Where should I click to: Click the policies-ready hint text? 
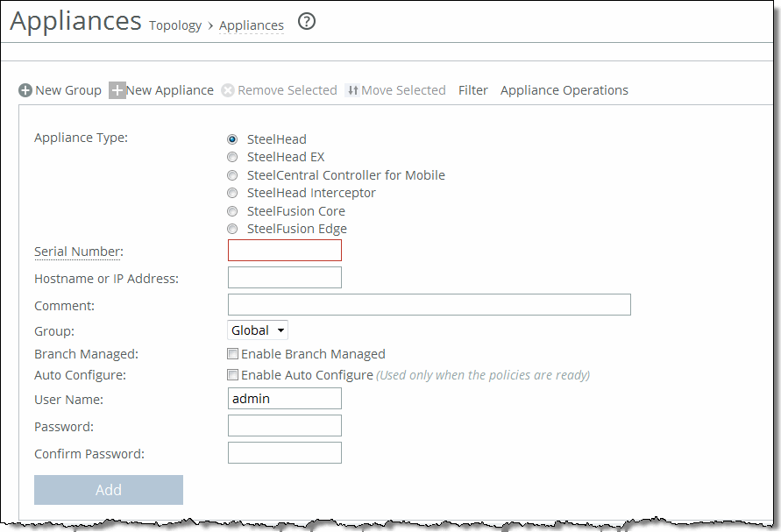(483, 375)
